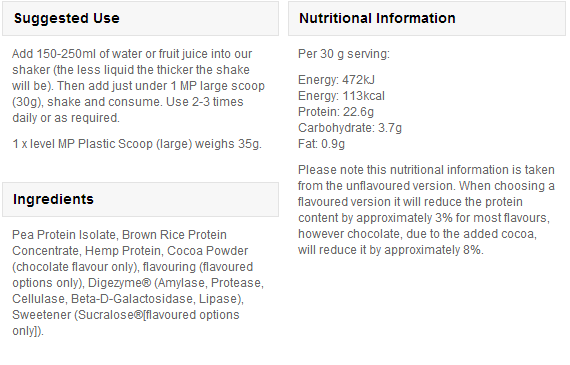
Task: Click the 'Energy: 113kcal' line
Action: (341, 96)
